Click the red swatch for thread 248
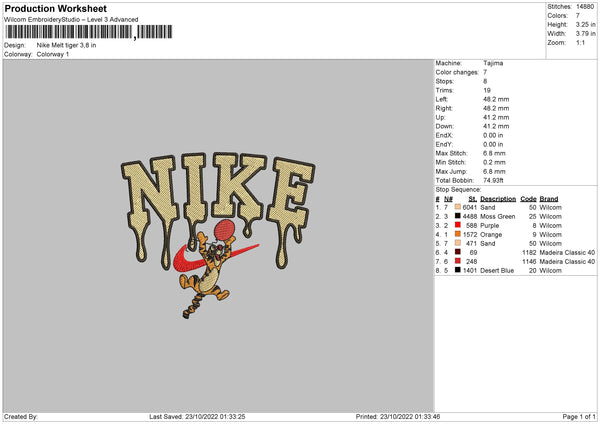Image resolution: width=600 pixels, height=424 pixels. pyautogui.click(x=458, y=261)
